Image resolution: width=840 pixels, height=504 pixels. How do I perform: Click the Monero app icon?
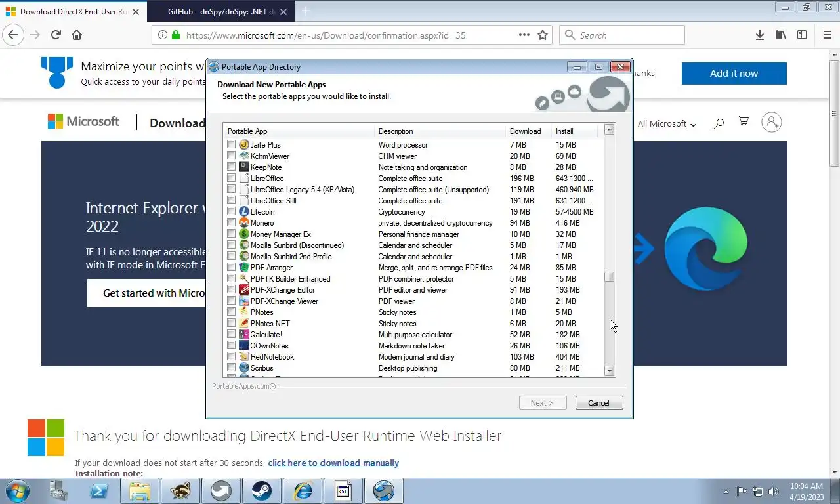(244, 223)
